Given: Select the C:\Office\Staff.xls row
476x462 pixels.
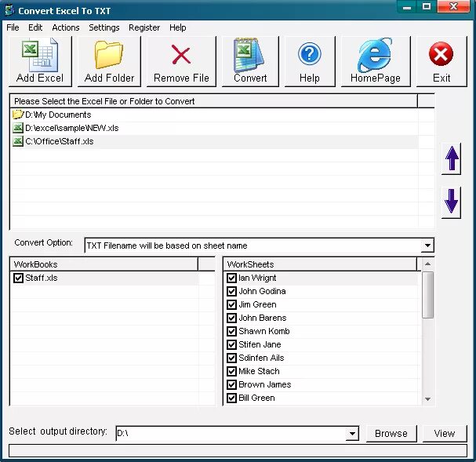Looking at the screenshot, I should [x=214, y=141].
